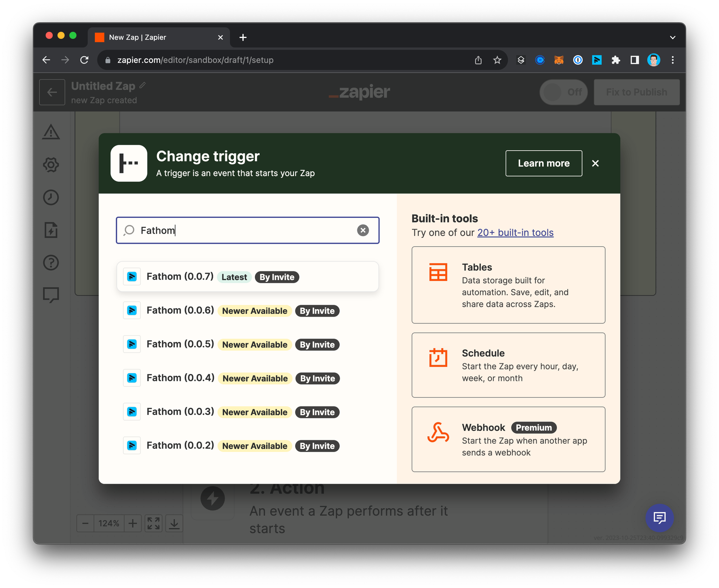
Task: Click the Zap editor back arrow button
Action: 52,92
